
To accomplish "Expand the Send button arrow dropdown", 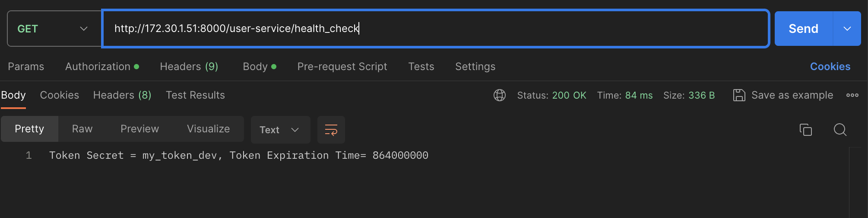I will point(847,29).
